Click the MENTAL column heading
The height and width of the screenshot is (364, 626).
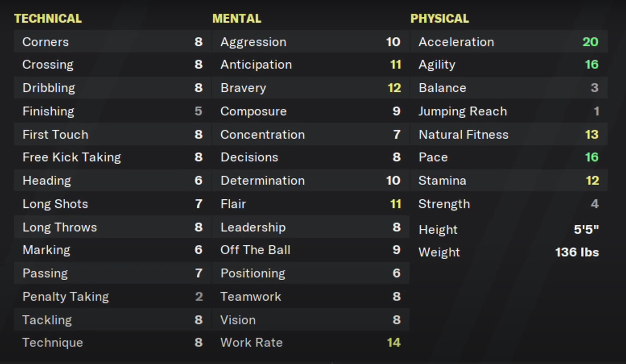[237, 18]
